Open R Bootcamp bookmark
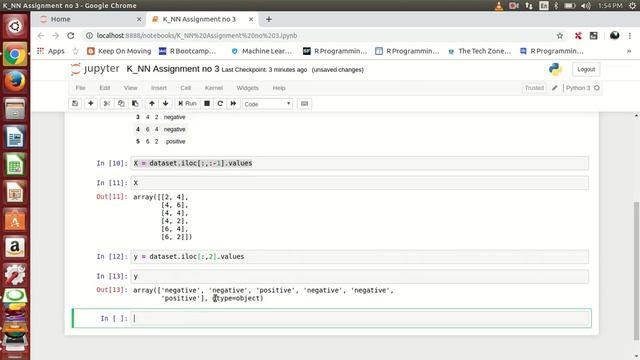The width and height of the screenshot is (640, 360). [x=187, y=51]
